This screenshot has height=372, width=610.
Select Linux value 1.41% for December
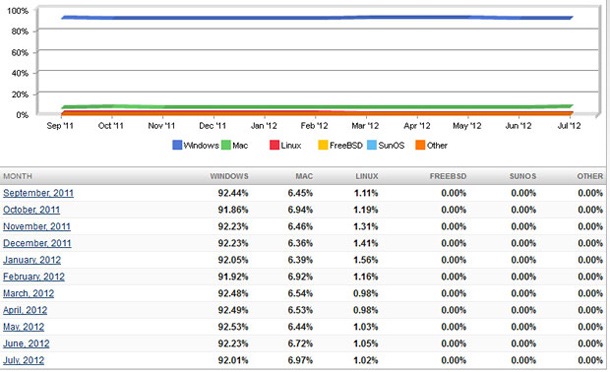click(x=366, y=243)
